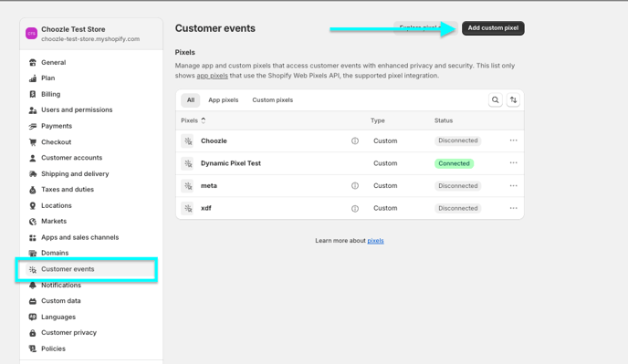This screenshot has height=364, width=628.
Task: Sort by the Pixels column header
Action: tap(193, 120)
